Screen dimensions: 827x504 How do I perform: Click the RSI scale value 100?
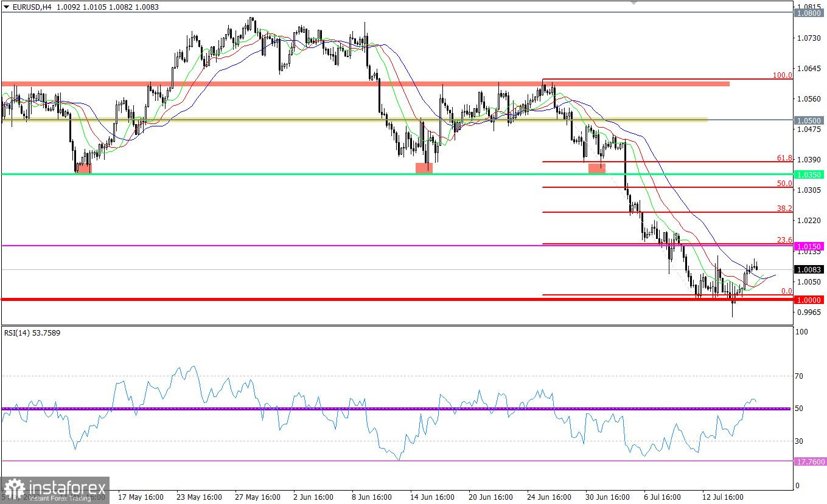[802, 332]
